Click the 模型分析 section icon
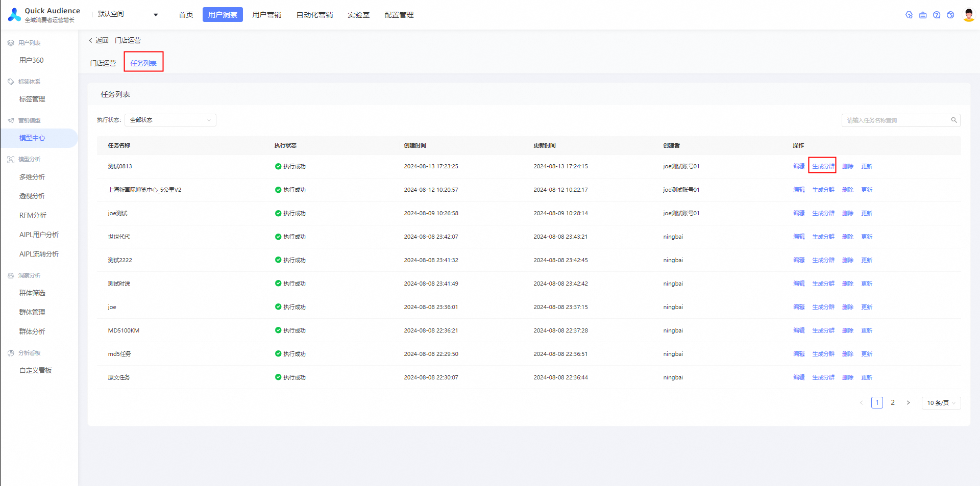The width and height of the screenshot is (980, 486). coord(11,159)
